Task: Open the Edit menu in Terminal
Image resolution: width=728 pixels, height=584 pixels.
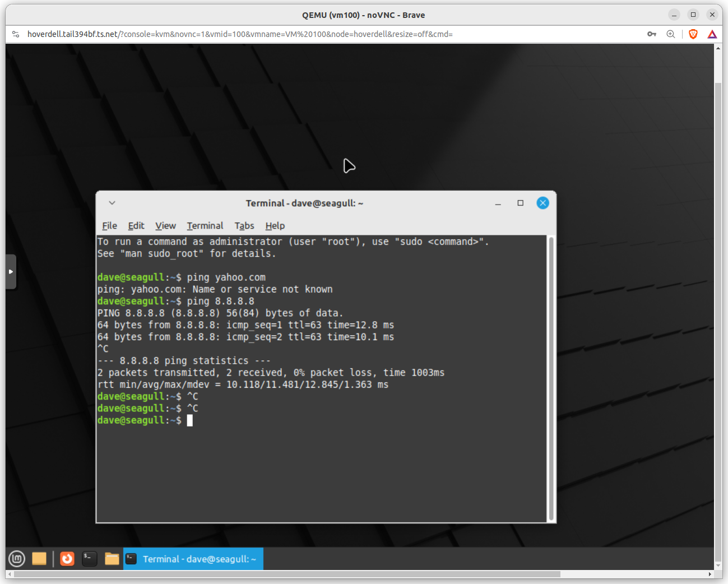Action: tap(136, 226)
